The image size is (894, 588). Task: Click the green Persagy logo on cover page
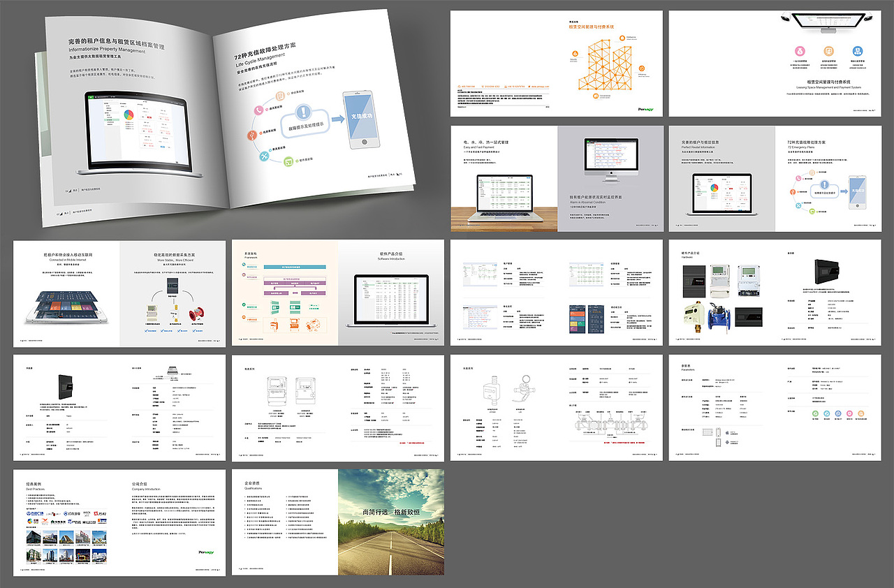pyautogui.click(x=645, y=108)
